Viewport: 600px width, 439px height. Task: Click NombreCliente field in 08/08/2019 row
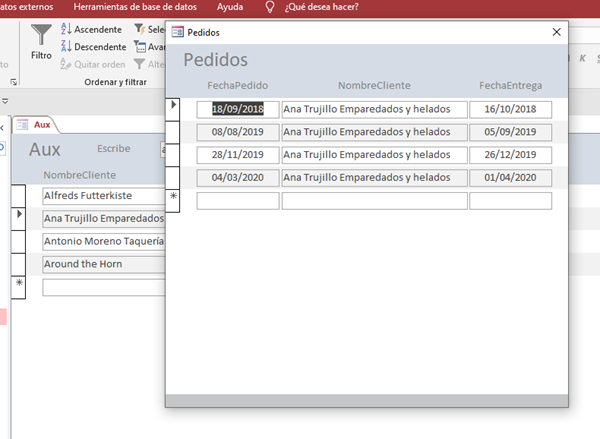[374, 132]
